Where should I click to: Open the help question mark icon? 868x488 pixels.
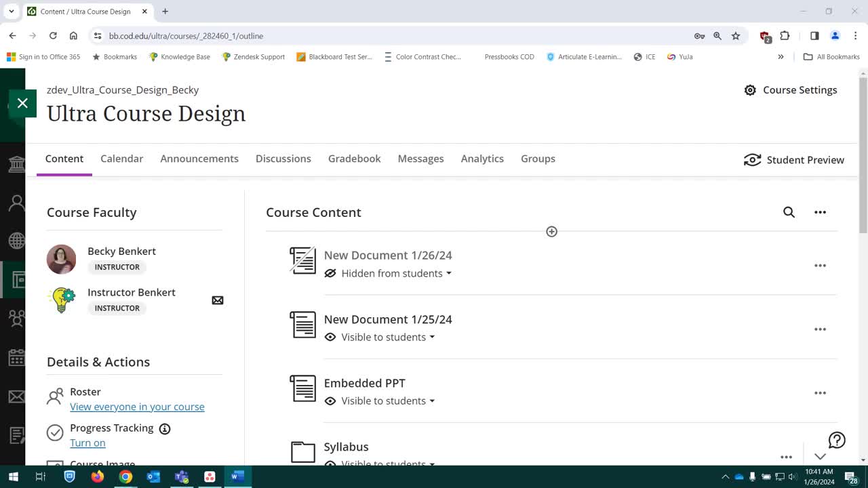point(837,441)
